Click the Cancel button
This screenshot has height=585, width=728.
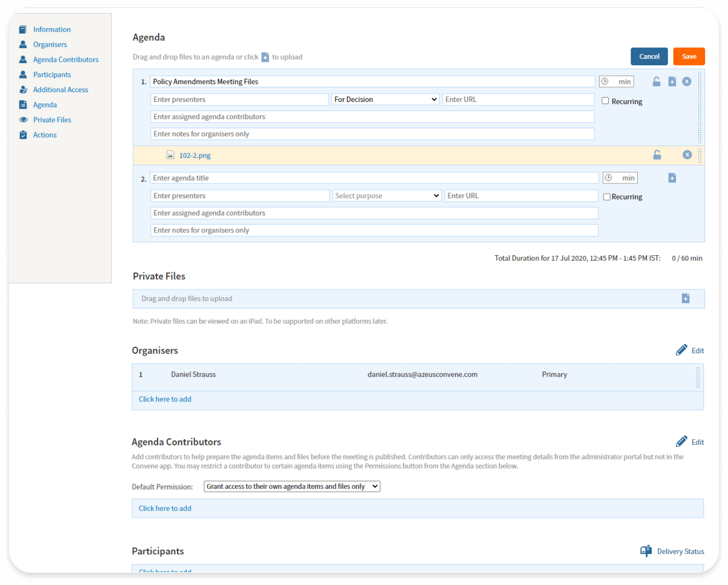[648, 57]
